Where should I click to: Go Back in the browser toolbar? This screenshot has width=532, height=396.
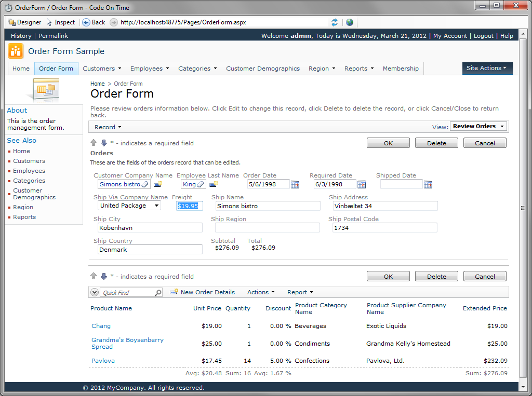(x=94, y=22)
